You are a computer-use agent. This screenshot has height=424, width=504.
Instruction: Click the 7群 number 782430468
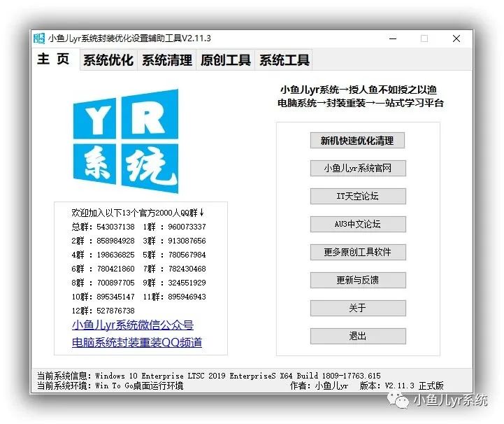coord(187,269)
